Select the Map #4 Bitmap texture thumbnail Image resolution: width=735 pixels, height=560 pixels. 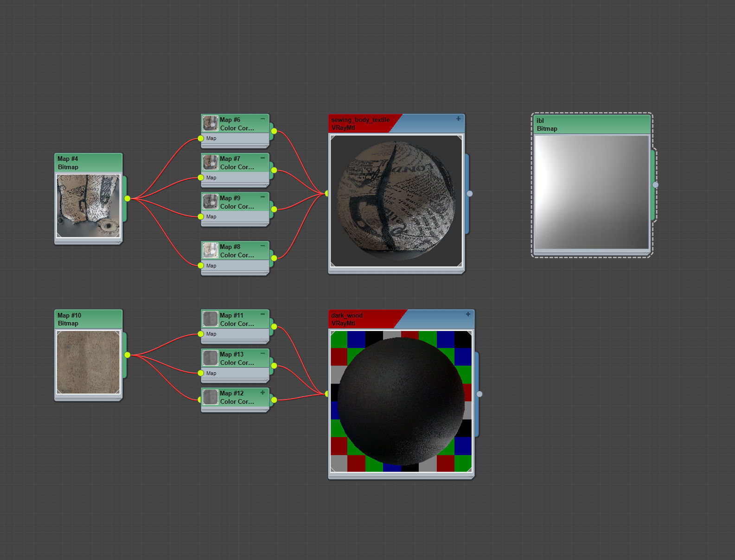pyautogui.click(x=88, y=206)
